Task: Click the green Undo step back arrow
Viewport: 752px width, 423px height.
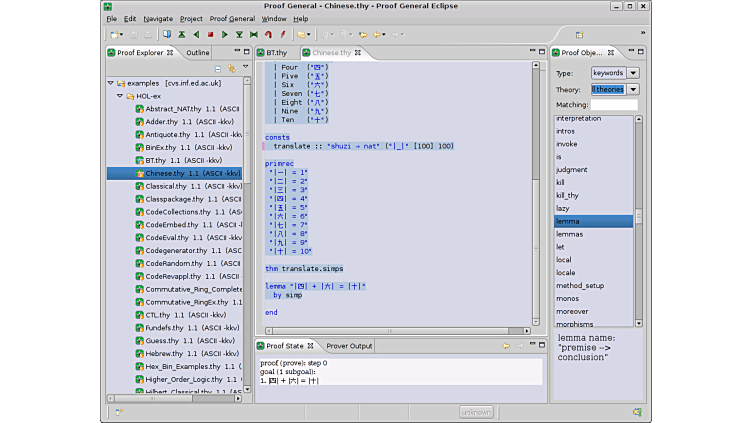Action: pyautogui.click(x=196, y=35)
